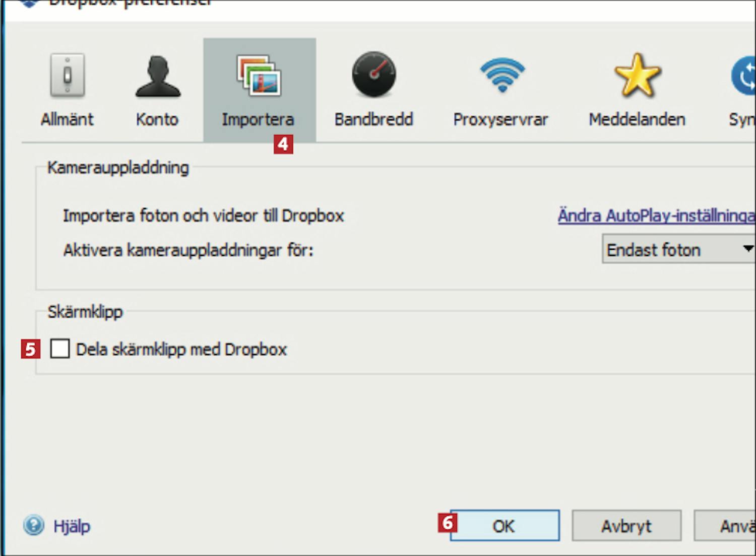Screen dimensions: 756x556
Task: Click the Avbryt button
Action: click(626, 526)
